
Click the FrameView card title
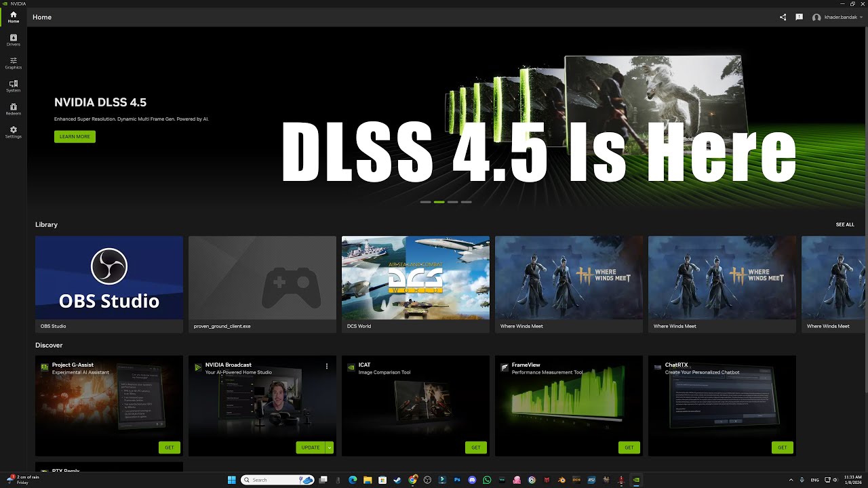coord(526,365)
